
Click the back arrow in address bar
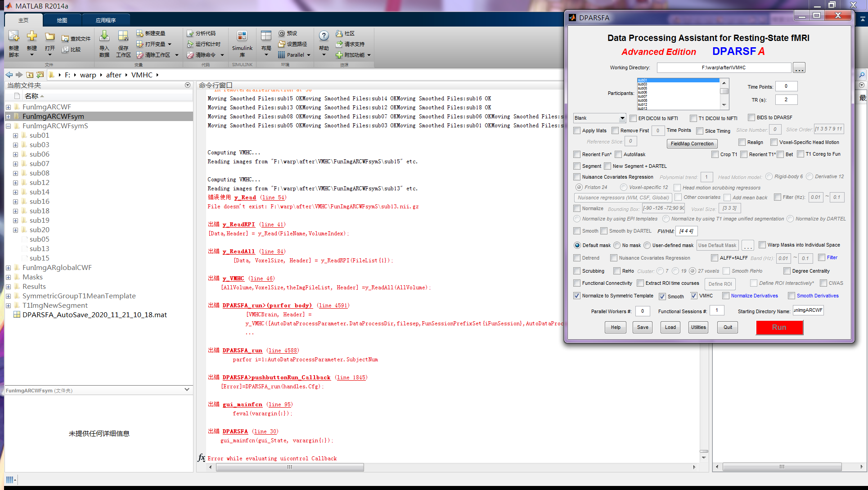coord(9,75)
